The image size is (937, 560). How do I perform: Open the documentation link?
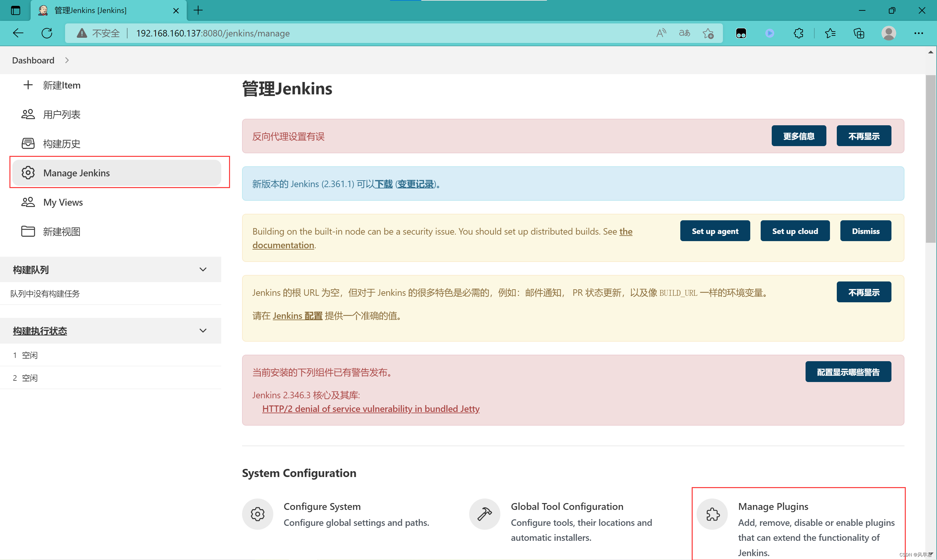click(x=283, y=245)
